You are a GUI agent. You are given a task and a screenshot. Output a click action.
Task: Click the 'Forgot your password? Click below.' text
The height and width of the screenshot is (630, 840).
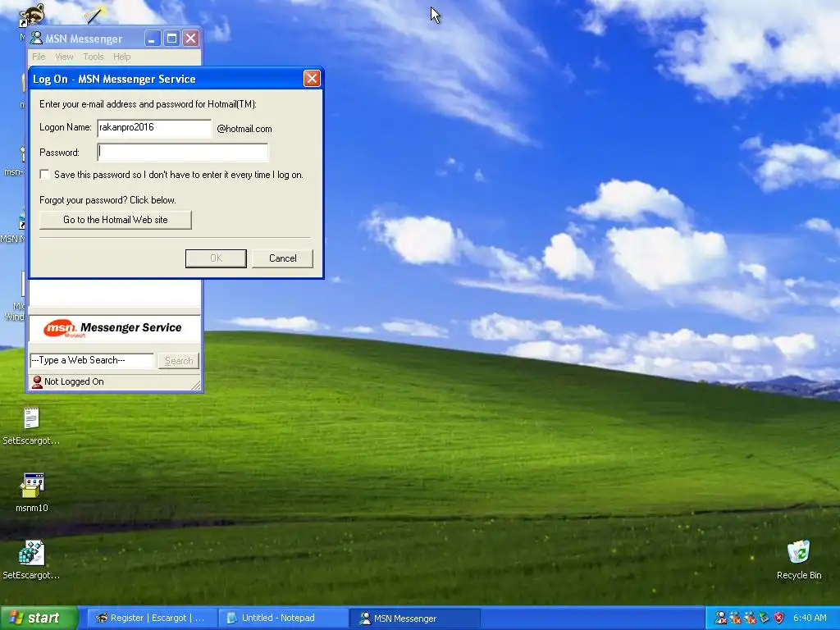[x=107, y=200]
